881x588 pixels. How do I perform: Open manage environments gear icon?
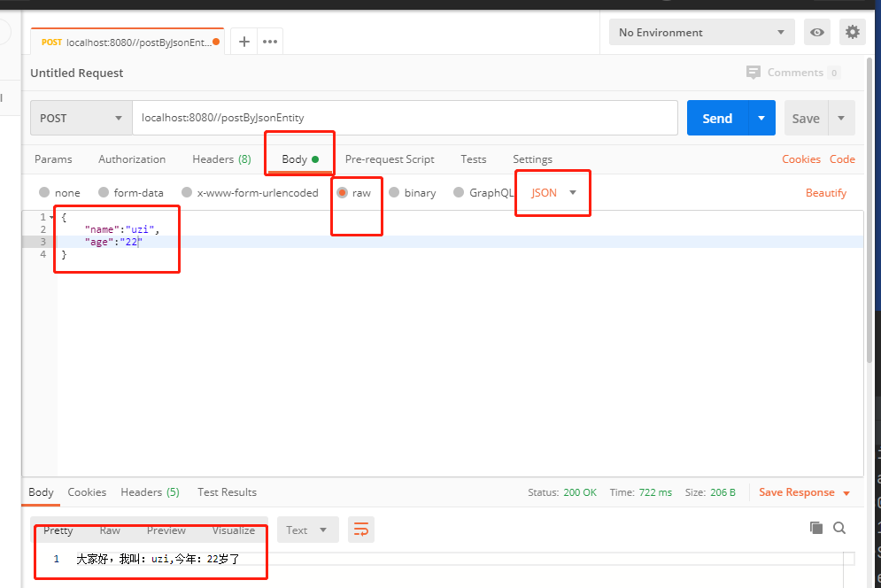pos(853,32)
